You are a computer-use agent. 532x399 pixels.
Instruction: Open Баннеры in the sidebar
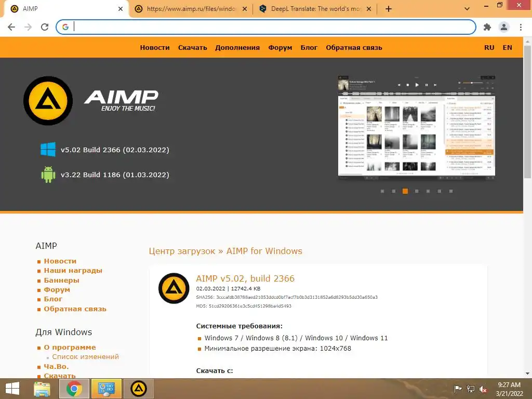point(61,280)
